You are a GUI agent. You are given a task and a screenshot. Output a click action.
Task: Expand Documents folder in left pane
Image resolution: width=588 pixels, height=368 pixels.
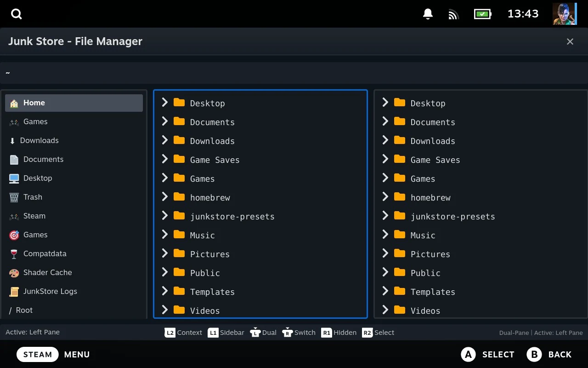165,121
